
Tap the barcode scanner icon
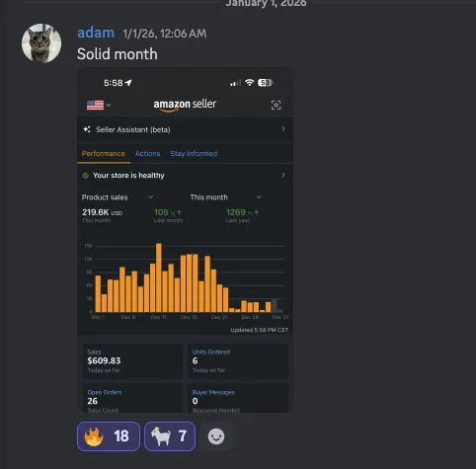pyautogui.click(x=276, y=105)
